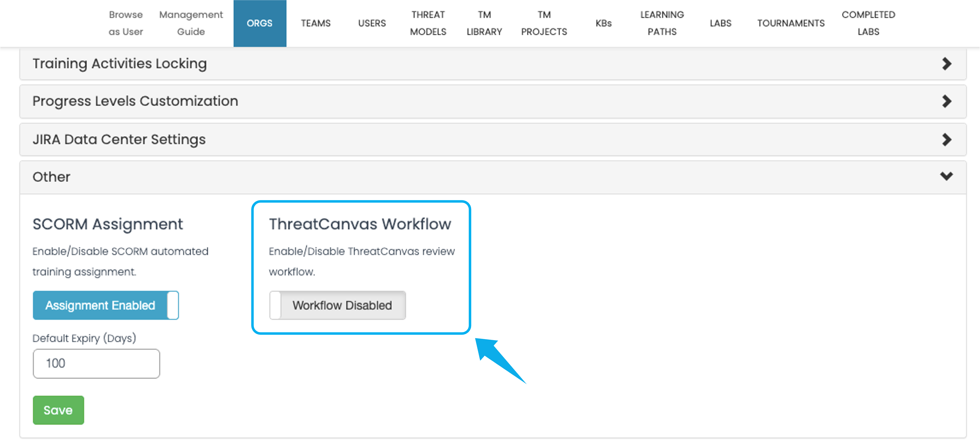Select the TM Library tab
Screen dimensions: 980x447
point(484,23)
